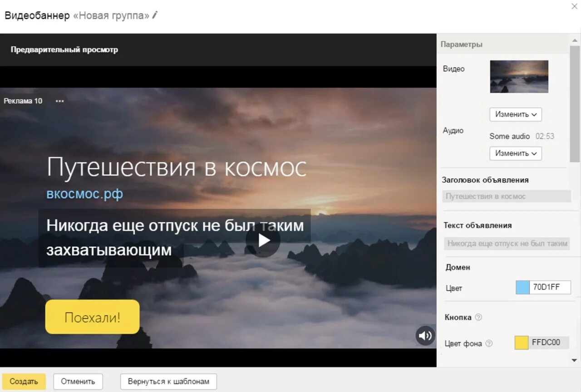581x392 pixels.
Task: Click the Реклама 10 label in the preview
Action: [x=23, y=101]
